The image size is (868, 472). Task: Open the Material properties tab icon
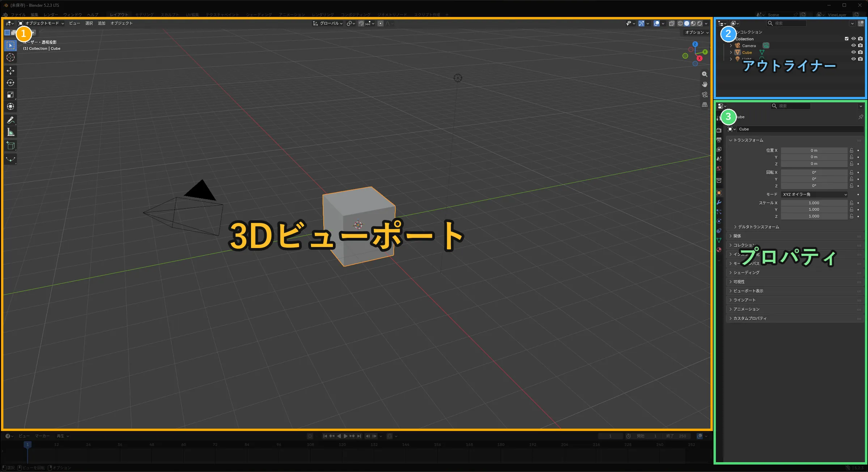click(x=719, y=250)
